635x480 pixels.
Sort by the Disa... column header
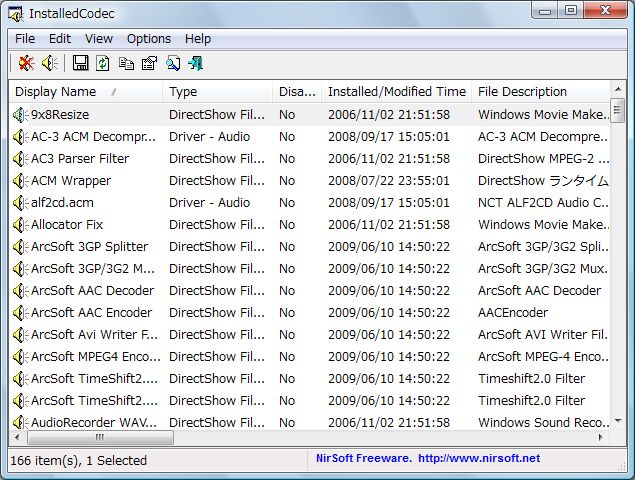pos(297,92)
